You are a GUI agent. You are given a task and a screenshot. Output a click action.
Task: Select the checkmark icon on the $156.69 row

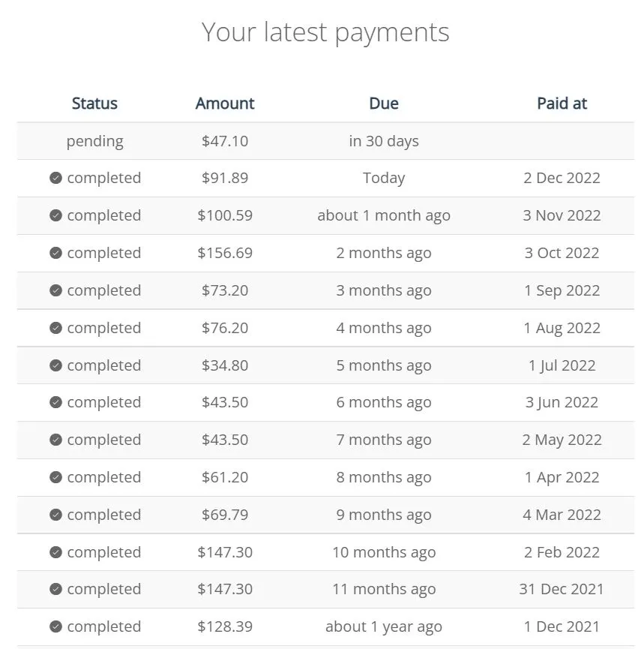pyautogui.click(x=55, y=253)
